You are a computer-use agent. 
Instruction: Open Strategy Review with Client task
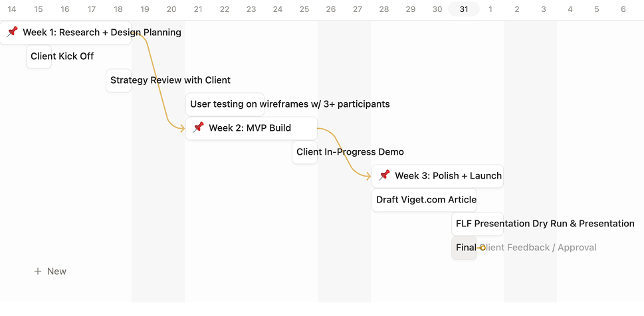170,80
